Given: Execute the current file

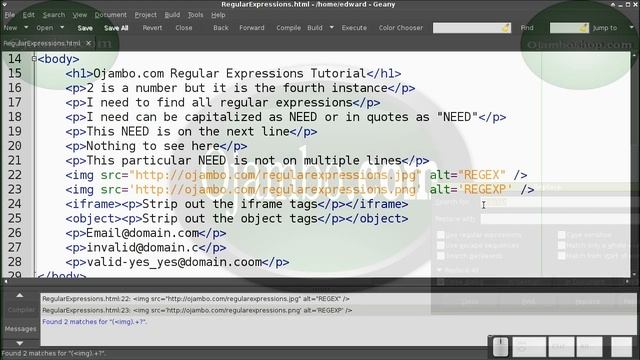Looking at the screenshot, I should [x=354, y=28].
